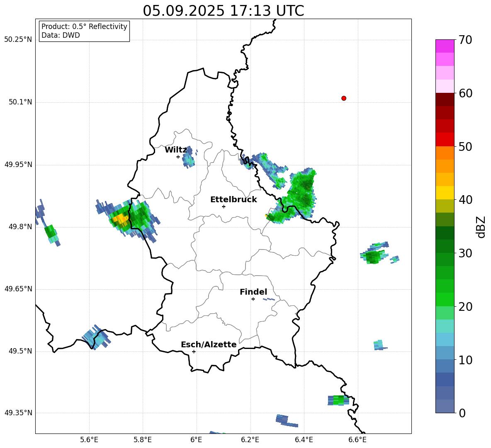The height and width of the screenshot is (448, 491).
Task: Click the 6°E longitude label
Action: click(x=196, y=440)
